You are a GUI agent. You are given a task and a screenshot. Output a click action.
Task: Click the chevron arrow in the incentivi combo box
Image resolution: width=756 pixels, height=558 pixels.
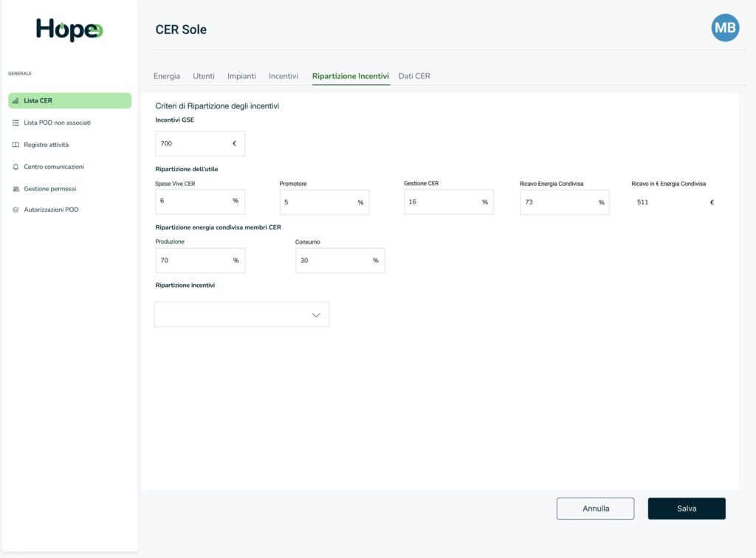(x=316, y=315)
